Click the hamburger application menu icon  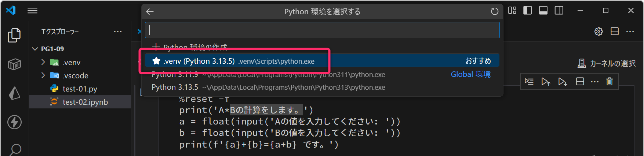(x=33, y=11)
